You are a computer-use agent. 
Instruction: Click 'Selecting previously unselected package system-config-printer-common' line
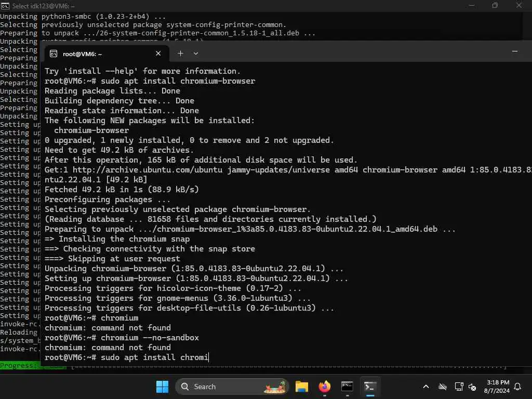143,25
